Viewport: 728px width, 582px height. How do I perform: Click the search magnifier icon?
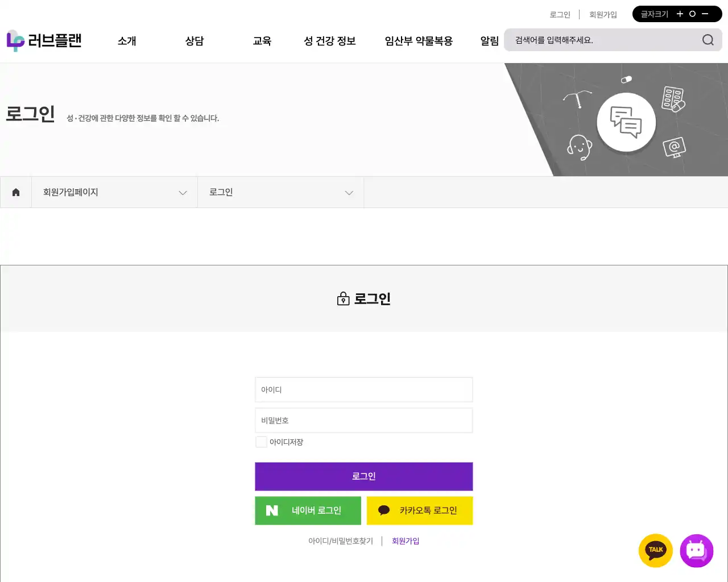[708, 40]
